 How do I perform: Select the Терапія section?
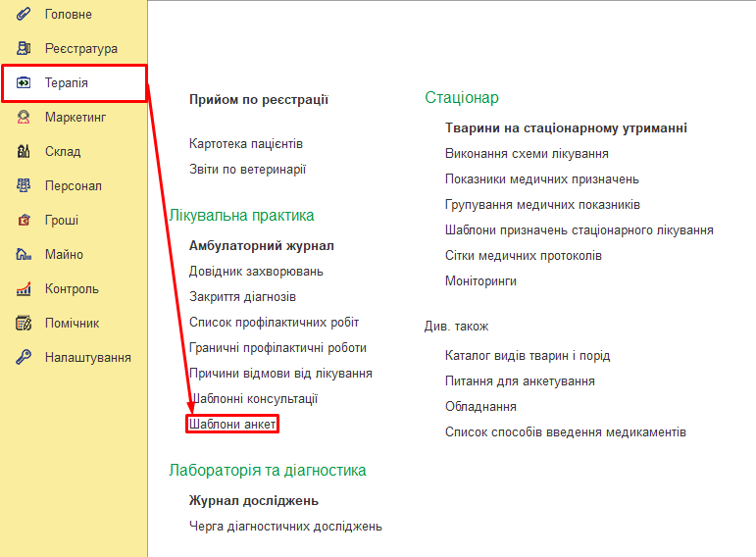tap(75, 83)
